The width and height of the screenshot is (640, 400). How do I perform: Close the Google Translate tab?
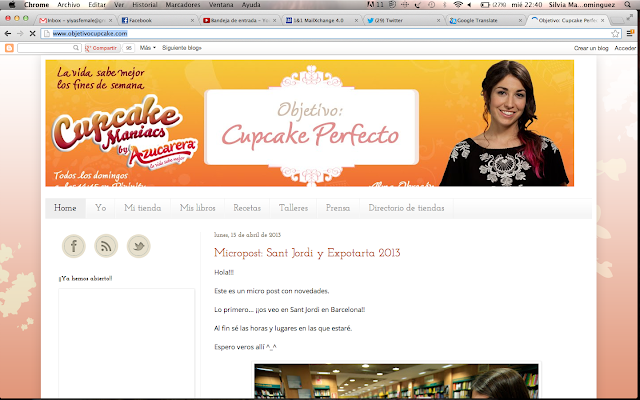click(520, 20)
